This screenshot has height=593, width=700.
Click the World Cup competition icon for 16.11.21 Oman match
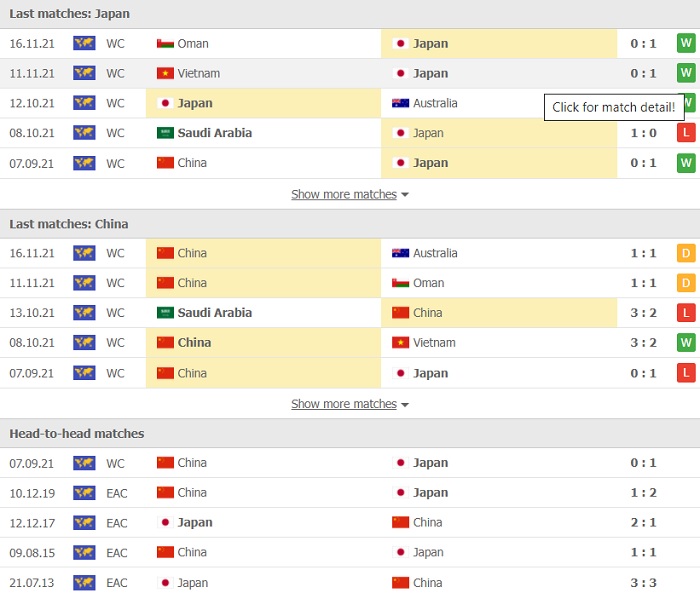click(x=84, y=43)
